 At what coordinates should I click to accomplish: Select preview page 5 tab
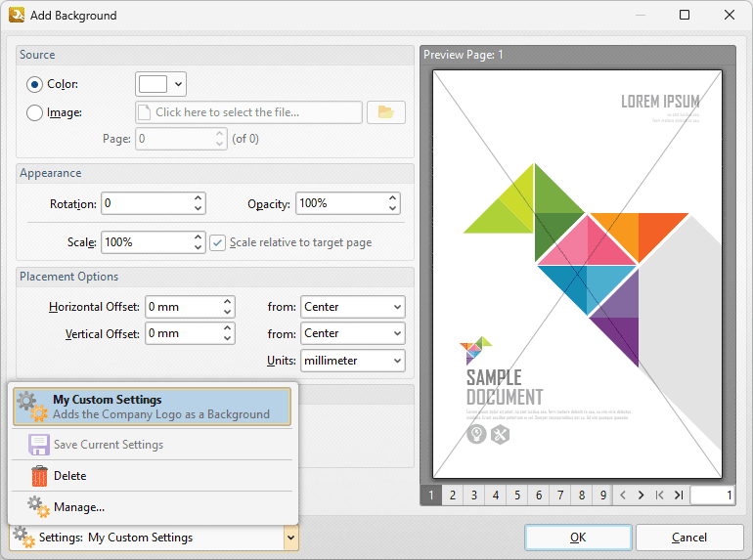517,495
